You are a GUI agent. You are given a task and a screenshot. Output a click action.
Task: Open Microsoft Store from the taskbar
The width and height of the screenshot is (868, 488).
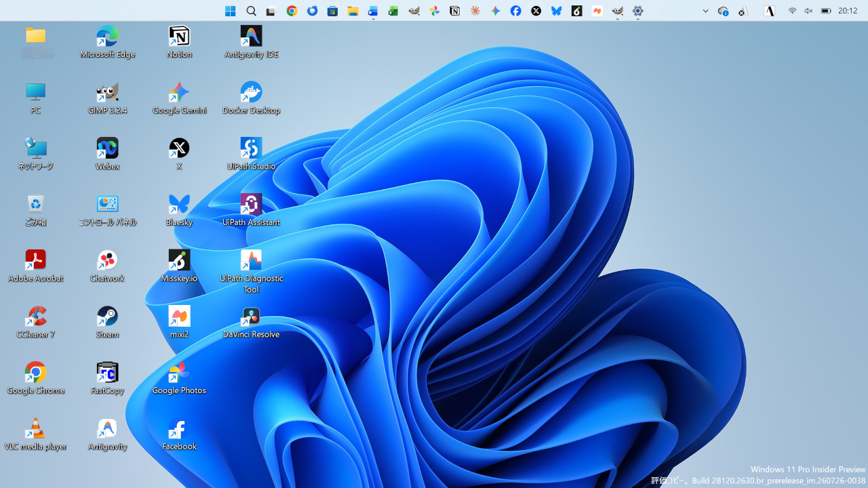(x=332, y=11)
